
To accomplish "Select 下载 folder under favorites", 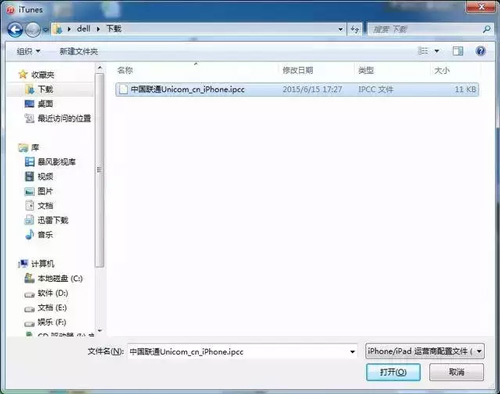I will click(x=45, y=89).
